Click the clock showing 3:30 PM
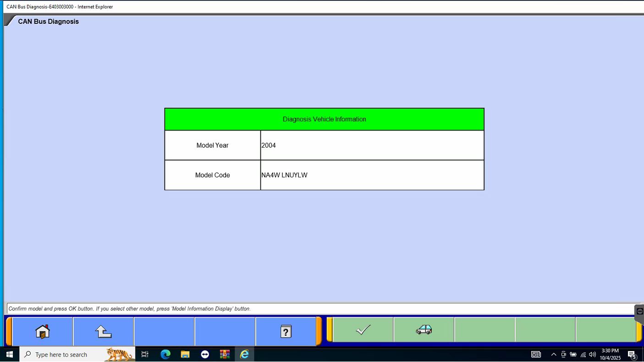644x362 pixels. tap(610, 354)
